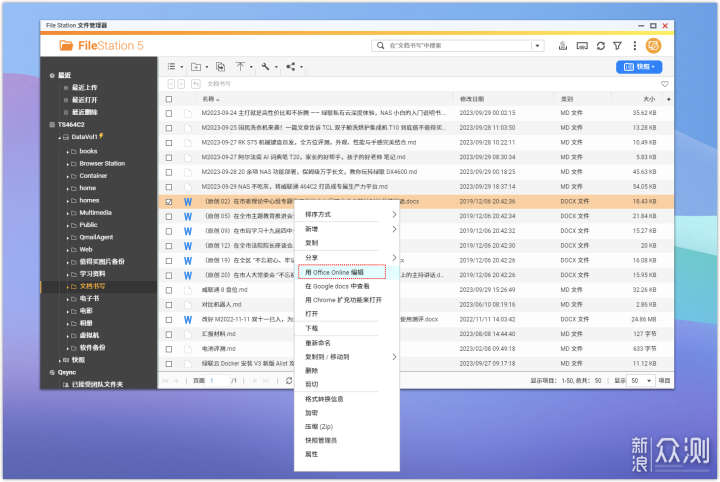Open 最近删除 in the sidebar
Screen dimensions: 720x482
coord(84,112)
